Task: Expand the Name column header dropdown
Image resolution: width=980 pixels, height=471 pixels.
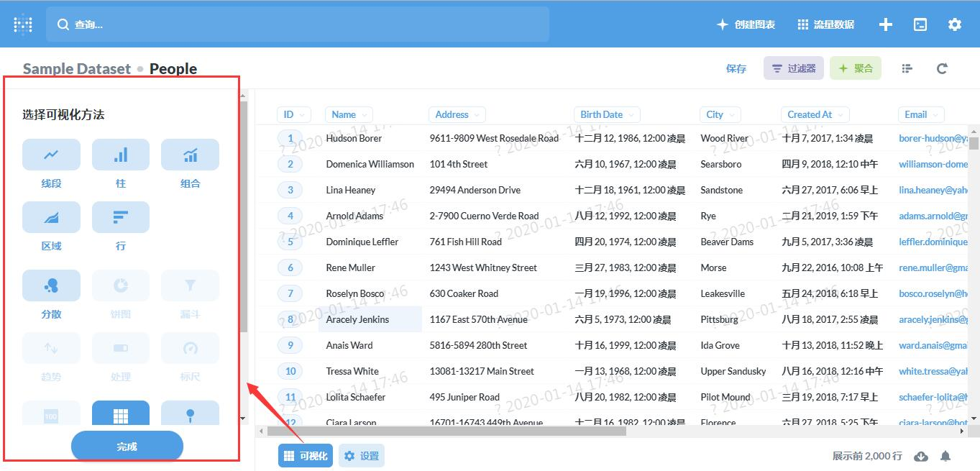Action: point(349,114)
